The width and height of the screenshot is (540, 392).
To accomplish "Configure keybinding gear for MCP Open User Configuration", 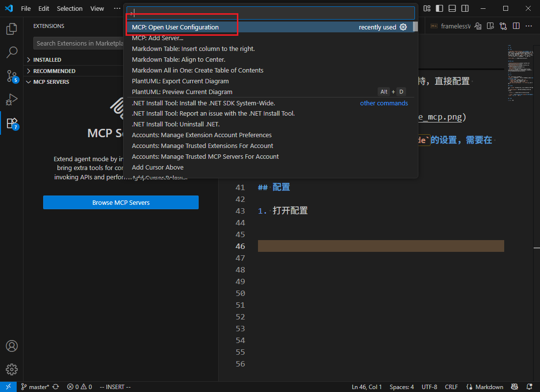I will click(403, 27).
